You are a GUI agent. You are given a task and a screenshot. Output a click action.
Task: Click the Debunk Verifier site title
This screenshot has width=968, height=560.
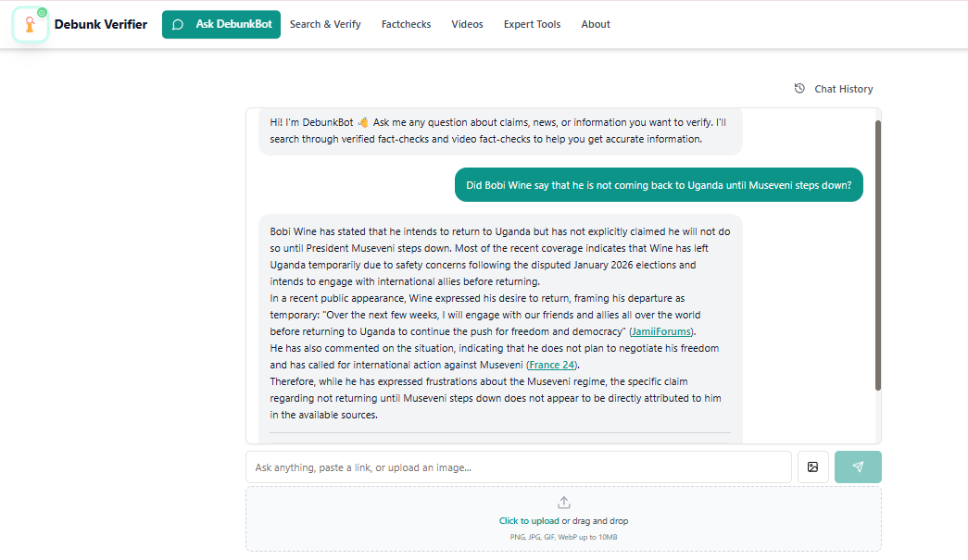tap(101, 25)
